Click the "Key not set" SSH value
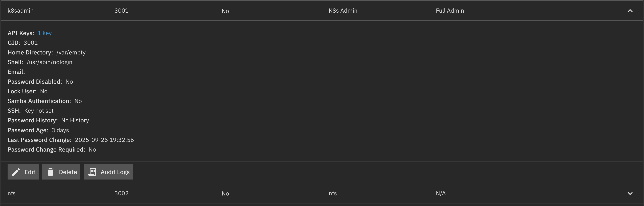 coord(39,111)
